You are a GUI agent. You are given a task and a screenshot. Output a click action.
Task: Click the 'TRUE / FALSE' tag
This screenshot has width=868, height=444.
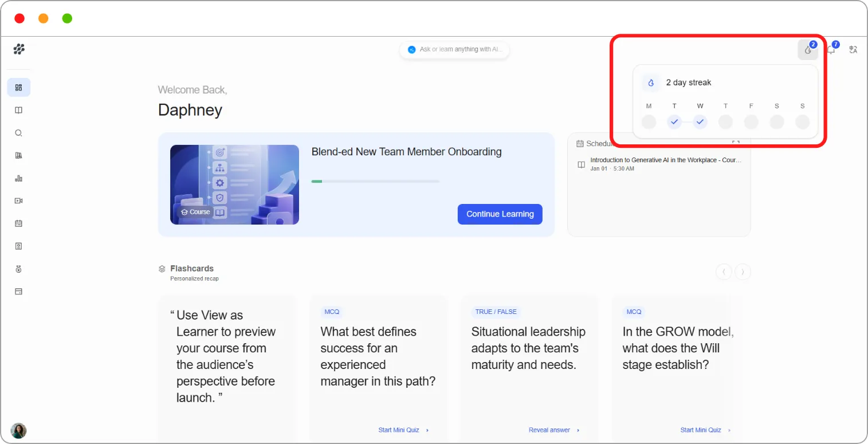click(x=496, y=312)
